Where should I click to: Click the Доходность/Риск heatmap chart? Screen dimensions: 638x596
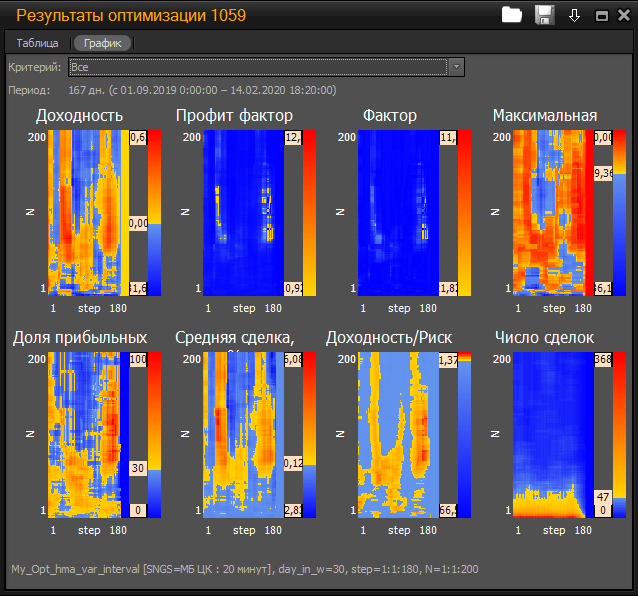click(x=397, y=434)
